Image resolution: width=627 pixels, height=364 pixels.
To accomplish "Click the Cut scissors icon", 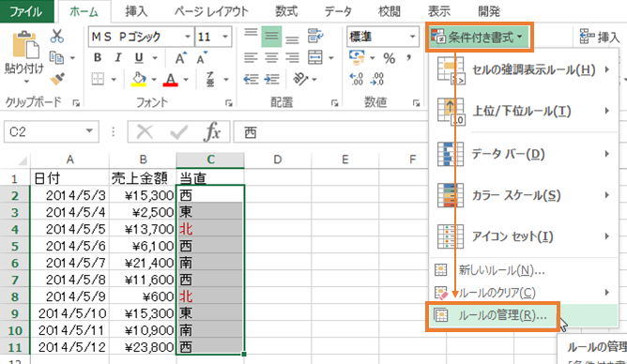I will coord(56,37).
